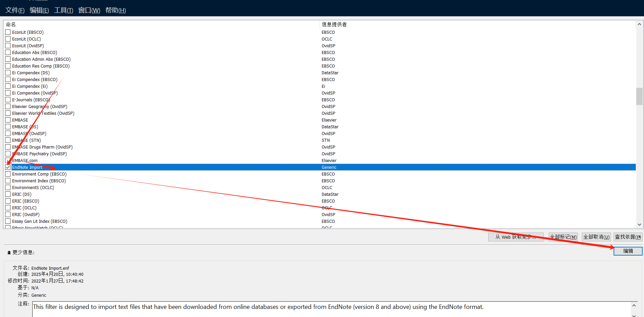Select the EndNote Import row

pyautogui.click(x=320, y=167)
